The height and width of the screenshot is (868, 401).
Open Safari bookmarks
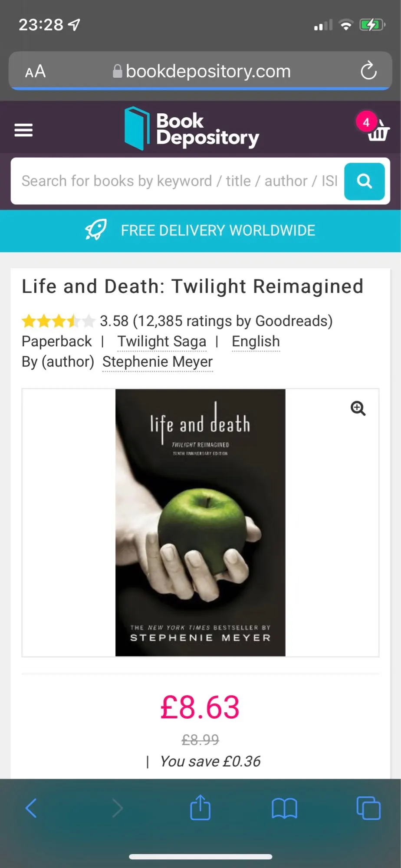tap(284, 809)
